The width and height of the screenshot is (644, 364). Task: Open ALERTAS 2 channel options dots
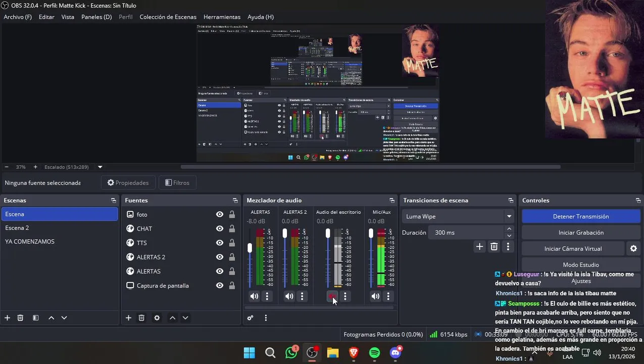coord(302,296)
